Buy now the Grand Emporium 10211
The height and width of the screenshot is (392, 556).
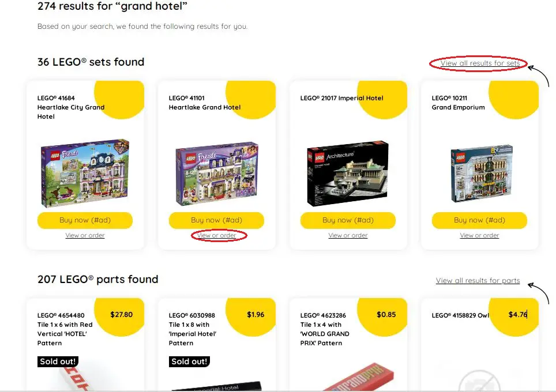[x=479, y=220]
